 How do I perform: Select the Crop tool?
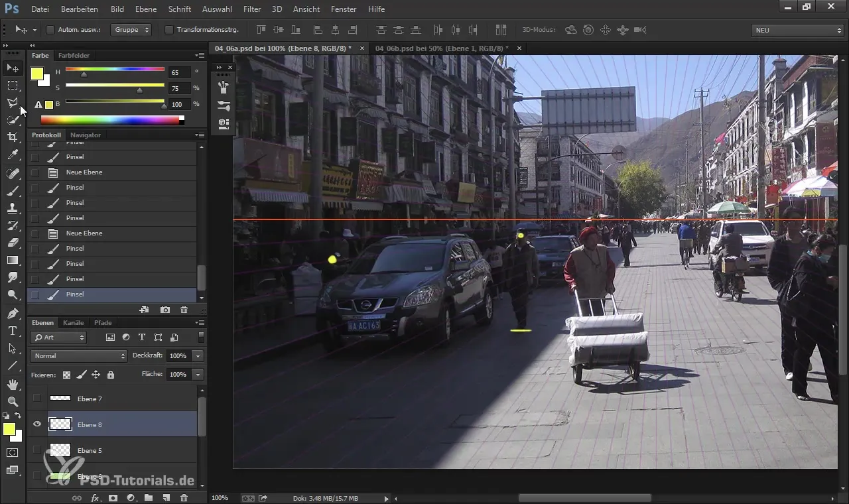[x=13, y=137]
